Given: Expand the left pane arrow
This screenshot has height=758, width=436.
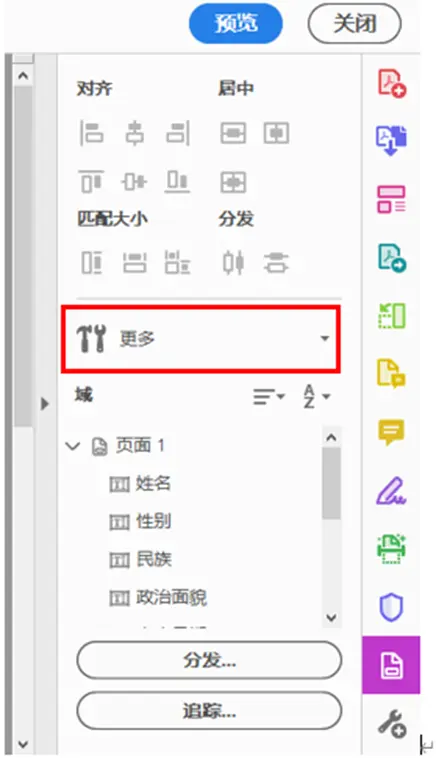Looking at the screenshot, I should tap(45, 404).
